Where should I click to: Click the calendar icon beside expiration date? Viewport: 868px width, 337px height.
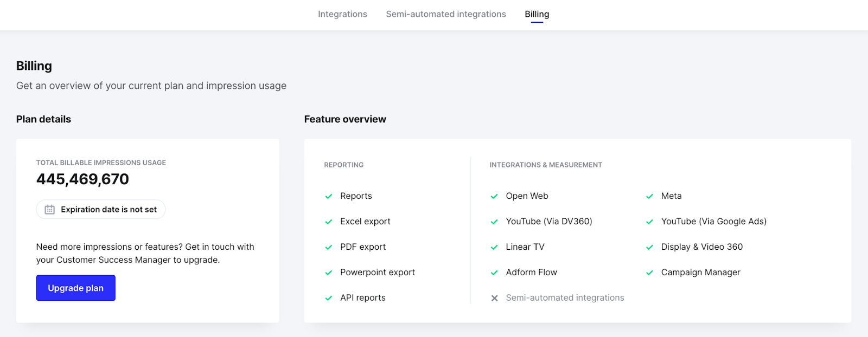click(49, 210)
